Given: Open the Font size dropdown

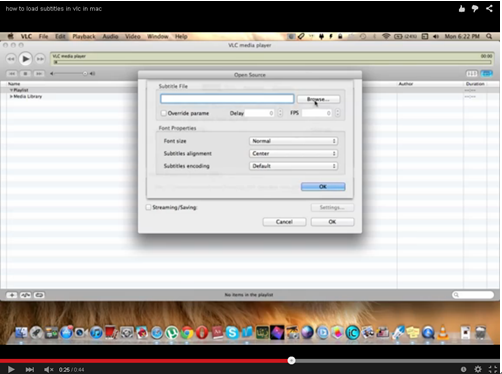Looking at the screenshot, I should (293, 141).
